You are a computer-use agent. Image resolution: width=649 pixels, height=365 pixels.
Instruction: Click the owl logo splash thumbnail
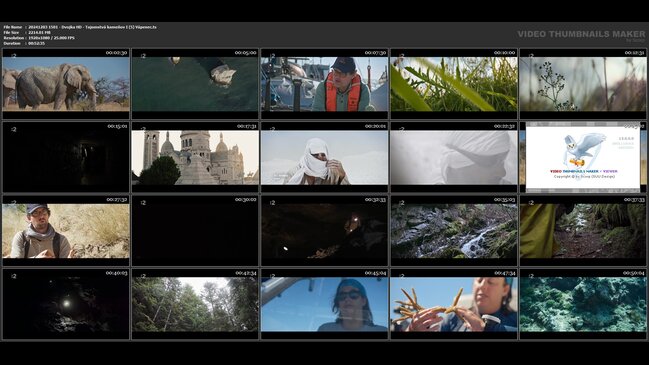pyautogui.click(x=583, y=157)
